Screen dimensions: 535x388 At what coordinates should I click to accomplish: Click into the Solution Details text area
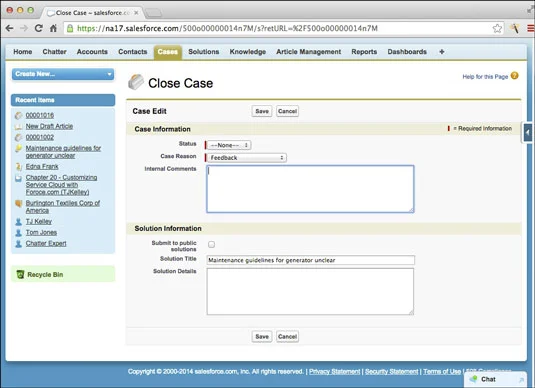click(x=310, y=291)
